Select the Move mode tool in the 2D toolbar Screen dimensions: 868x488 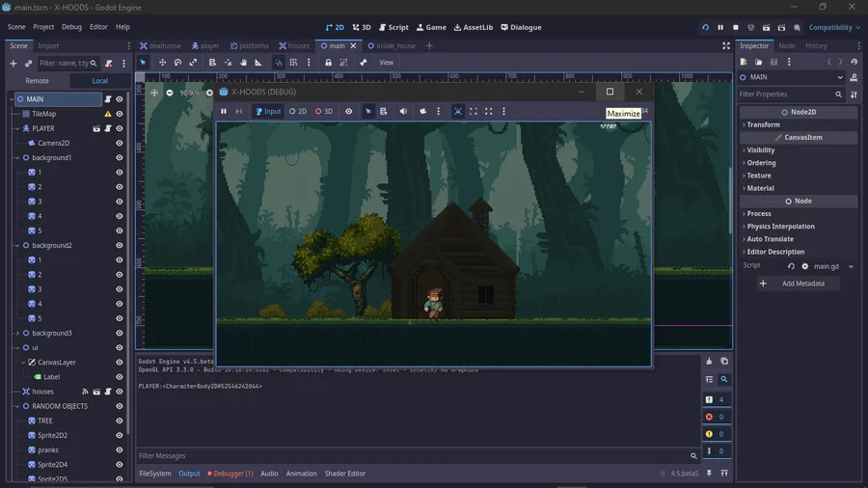tap(162, 63)
